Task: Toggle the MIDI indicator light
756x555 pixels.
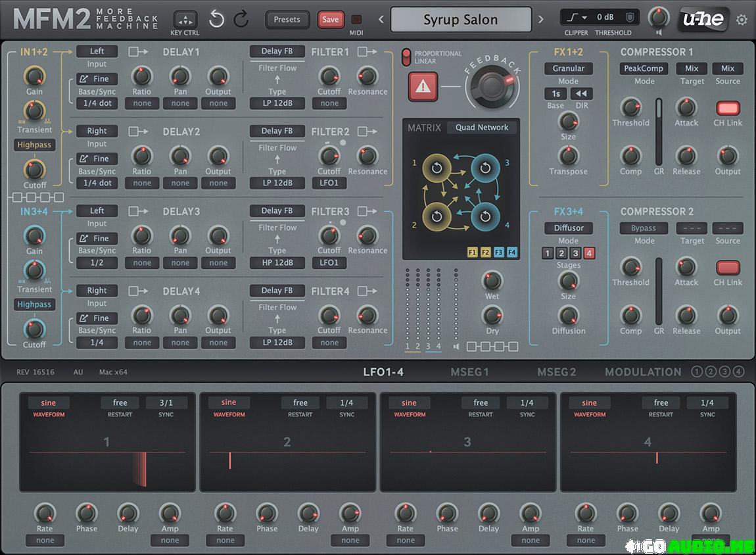Action: (x=356, y=19)
